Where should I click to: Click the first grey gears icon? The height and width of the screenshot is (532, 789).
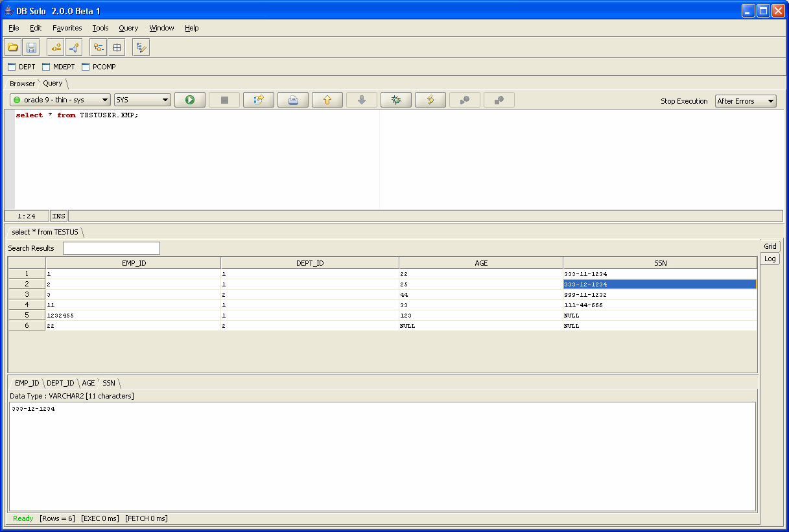465,100
